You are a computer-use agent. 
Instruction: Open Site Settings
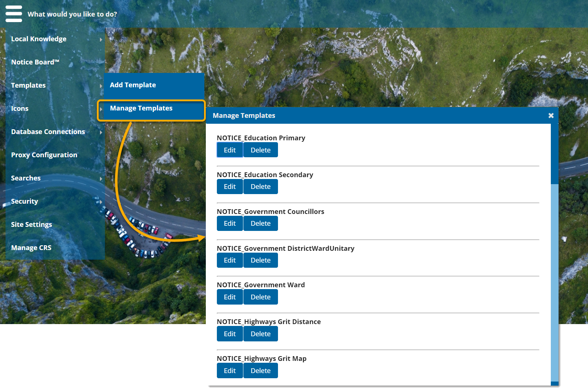click(31, 225)
